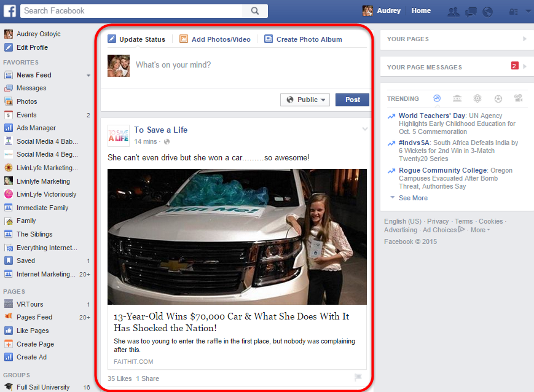Open Audrey Ostoyic profile in sidebar
Image resolution: width=534 pixels, height=392 pixels.
click(x=39, y=34)
